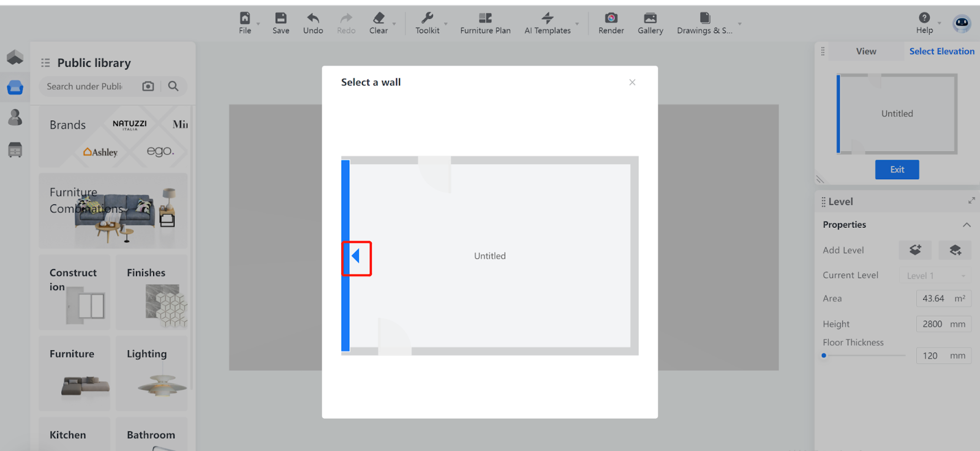Open the Furniture Combinations category

[113, 211]
